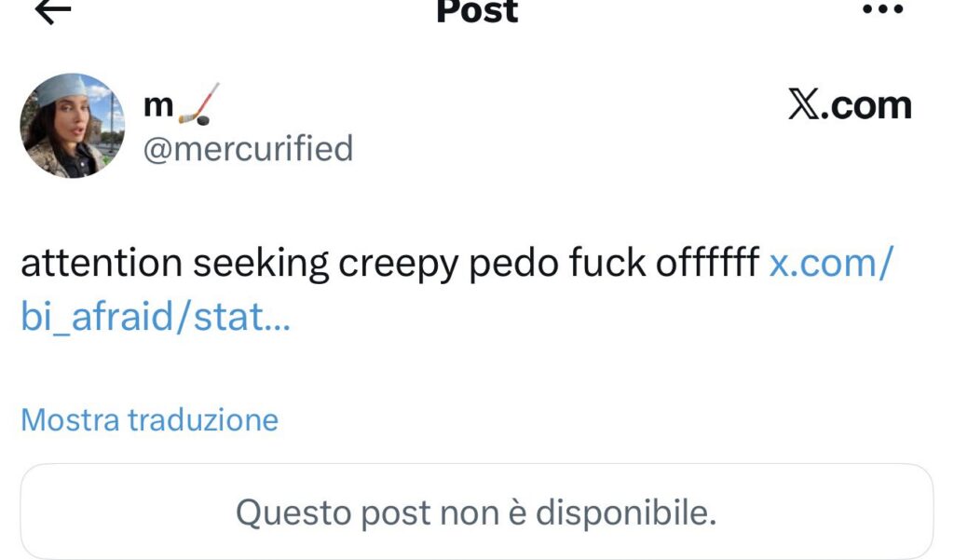Viewport: 954px width, 560px height.
Task: Click the X logo in the watermark
Action: 804,104
